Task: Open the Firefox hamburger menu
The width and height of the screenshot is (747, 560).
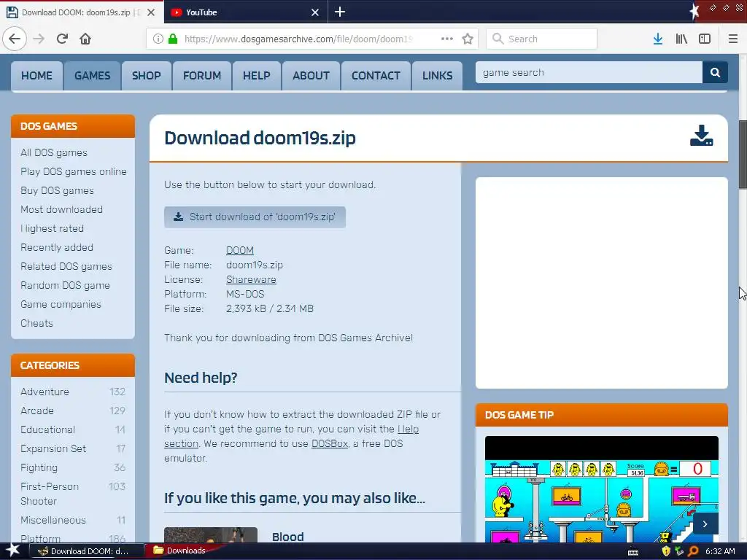Action: (733, 39)
